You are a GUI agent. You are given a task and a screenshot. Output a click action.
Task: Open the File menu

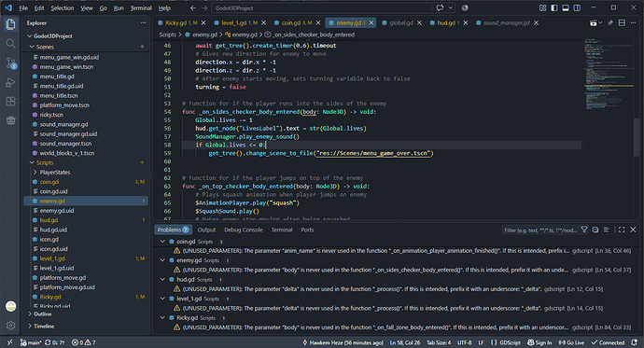pos(23,7)
